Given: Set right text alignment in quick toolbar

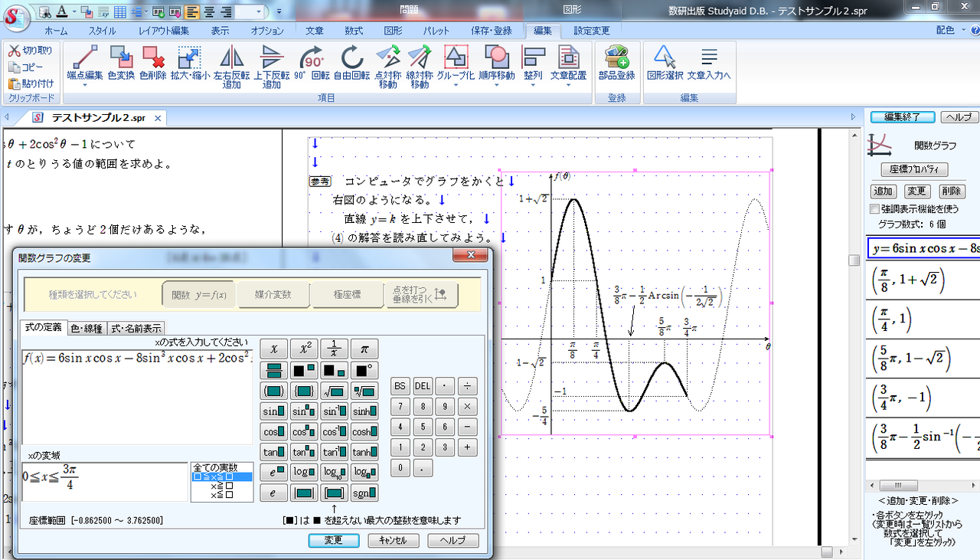Looking at the screenshot, I should [x=226, y=12].
